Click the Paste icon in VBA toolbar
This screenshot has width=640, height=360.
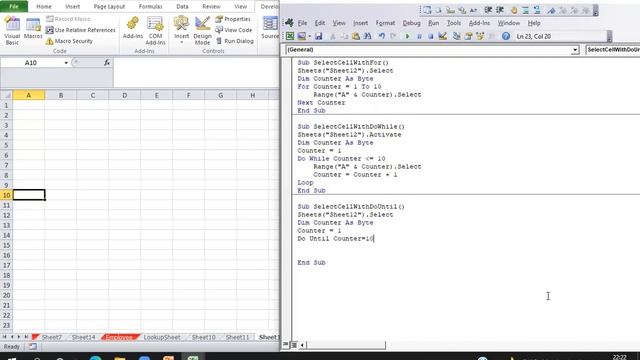coord(356,36)
